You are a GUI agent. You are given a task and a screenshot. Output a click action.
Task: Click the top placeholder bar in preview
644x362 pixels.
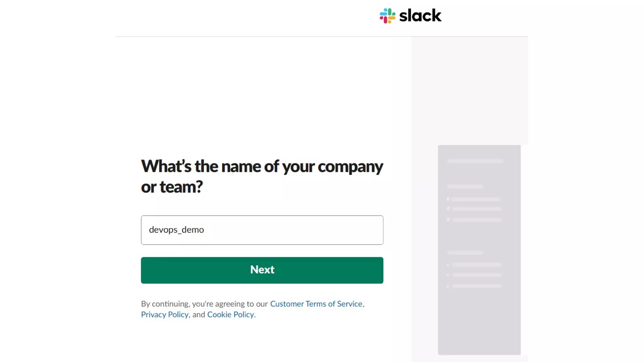pos(475,161)
